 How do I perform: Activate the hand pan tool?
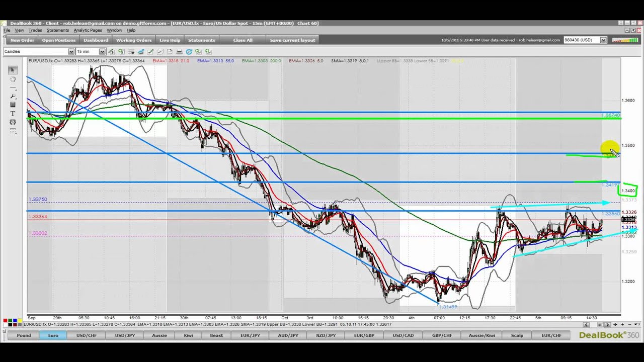(x=13, y=79)
